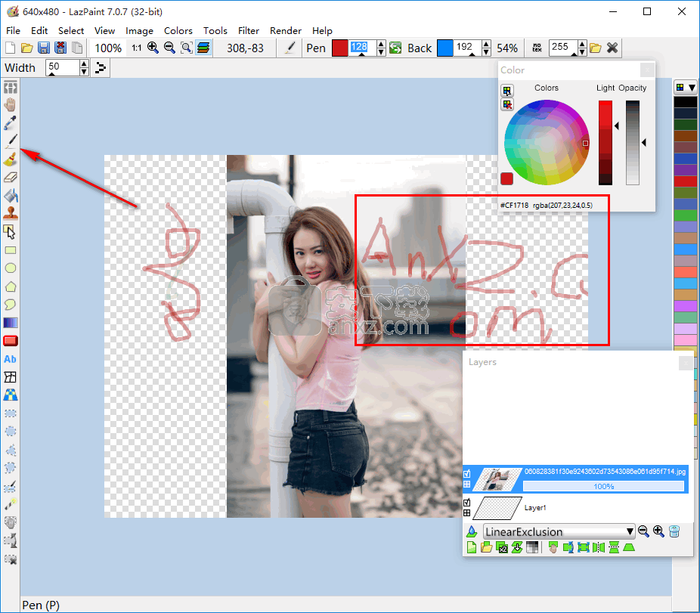
Task: Open a file using folder icon
Action: [26, 48]
